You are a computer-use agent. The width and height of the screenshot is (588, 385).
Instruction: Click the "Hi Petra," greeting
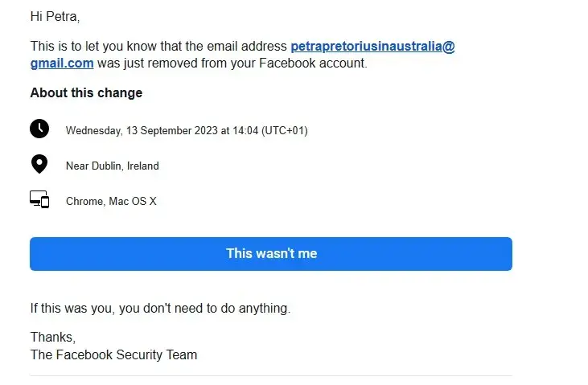tap(55, 16)
